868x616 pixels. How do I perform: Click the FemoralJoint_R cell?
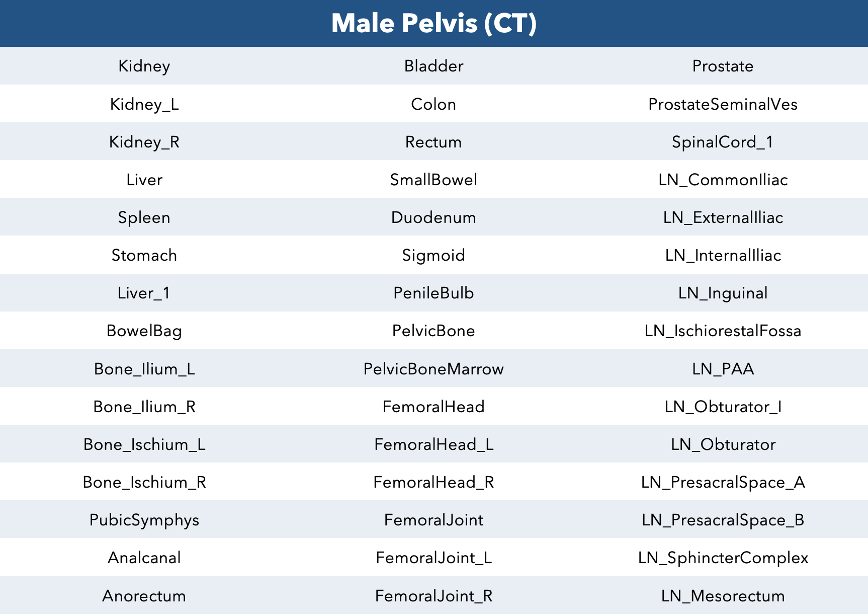[434, 596]
